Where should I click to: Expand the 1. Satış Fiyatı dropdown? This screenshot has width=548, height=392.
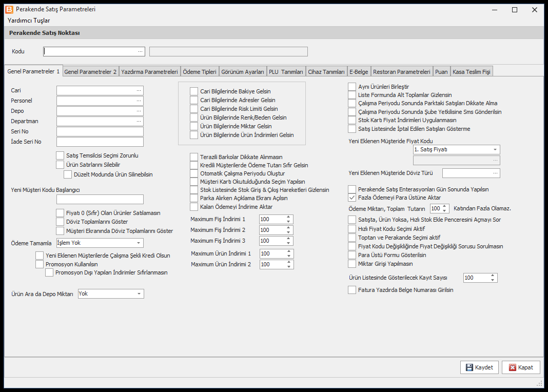495,149
